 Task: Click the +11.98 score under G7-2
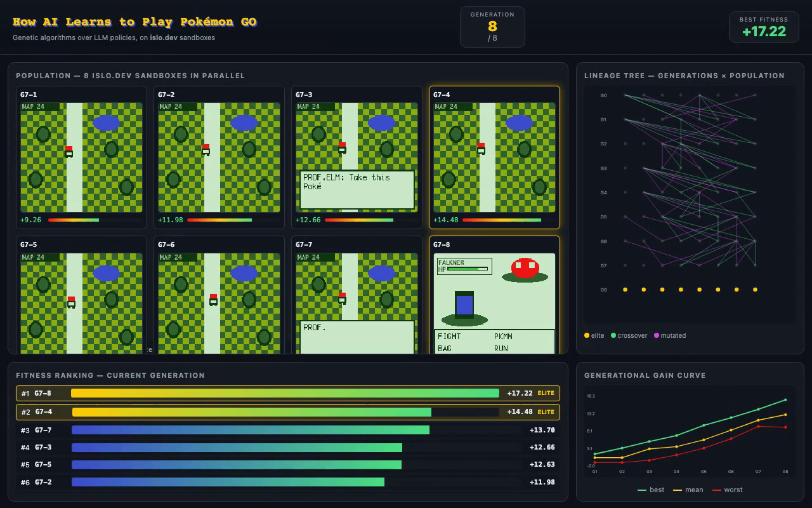[x=170, y=220]
